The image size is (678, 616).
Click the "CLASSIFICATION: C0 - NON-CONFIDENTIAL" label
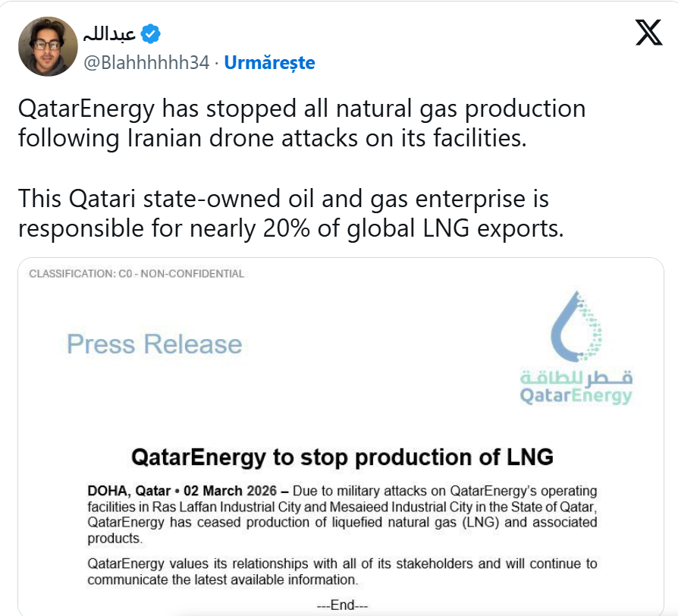tap(137, 274)
